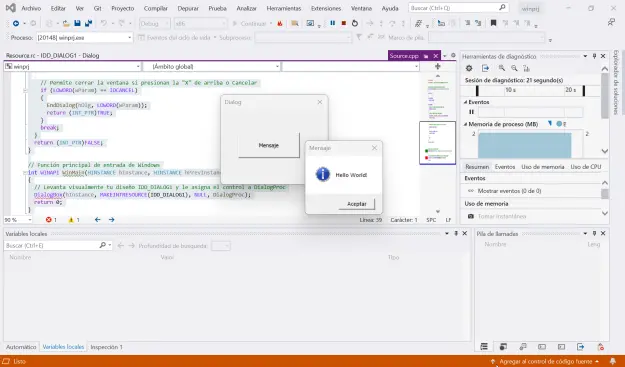Click the Save (single floppy disk) icon
The image size is (625, 367).
click(77, 24)
